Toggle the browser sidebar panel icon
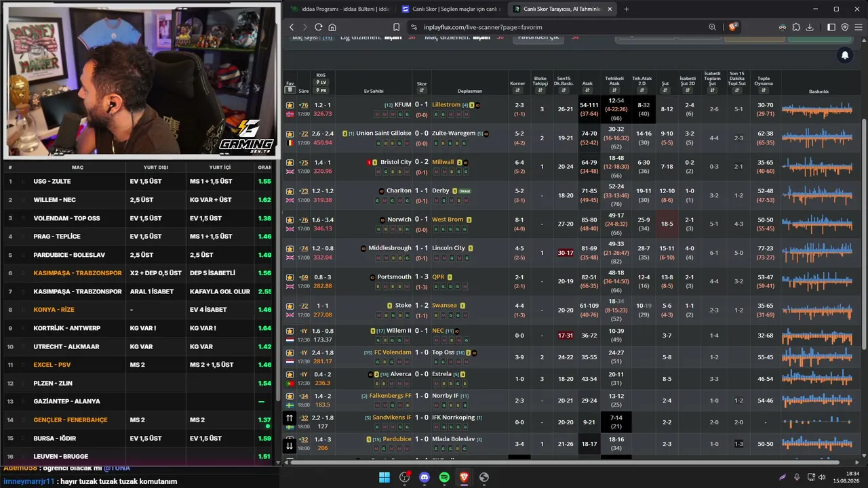The image size is (868, 488). click(831, 27)
